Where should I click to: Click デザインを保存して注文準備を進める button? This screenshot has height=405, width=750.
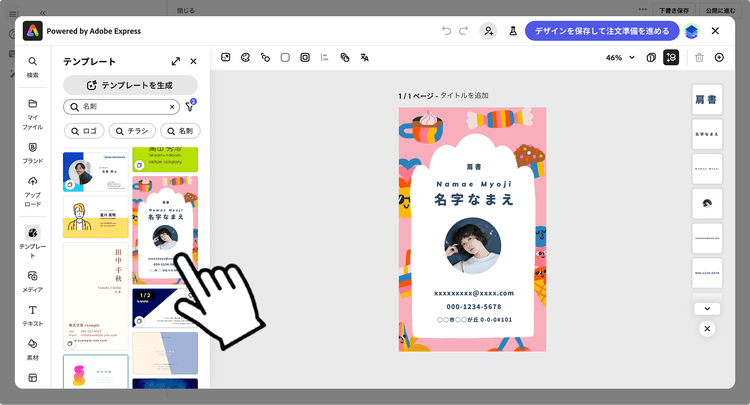[x=602, y=31]
